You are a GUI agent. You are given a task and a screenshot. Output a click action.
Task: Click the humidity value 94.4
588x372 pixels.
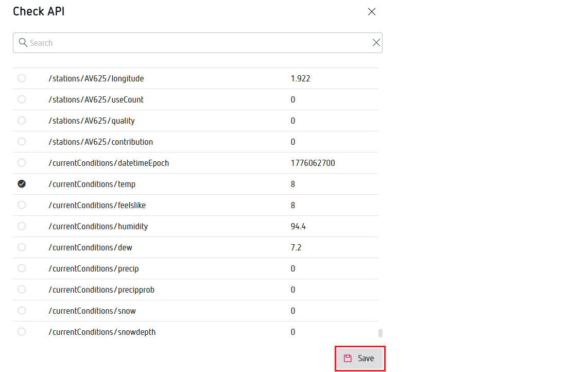(298, 226)
